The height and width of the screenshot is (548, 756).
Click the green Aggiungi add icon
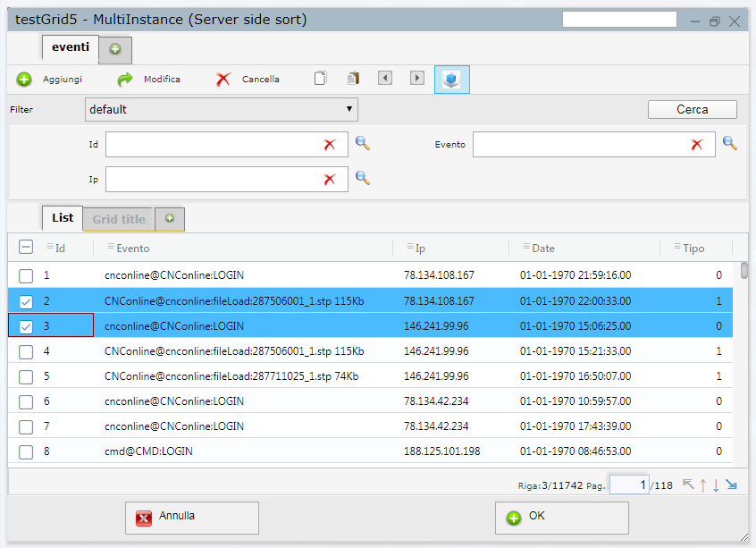[24, 80]
